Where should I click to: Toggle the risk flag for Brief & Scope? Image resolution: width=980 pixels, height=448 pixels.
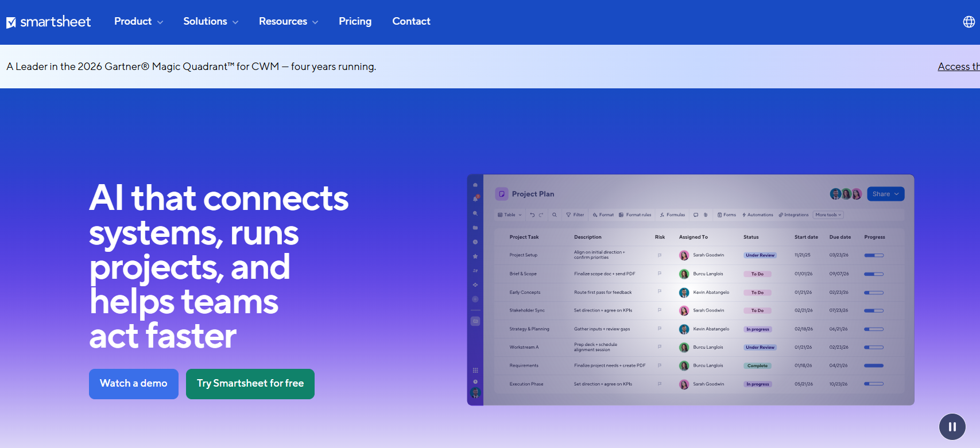pyautogui.click(x=660, y=274)
